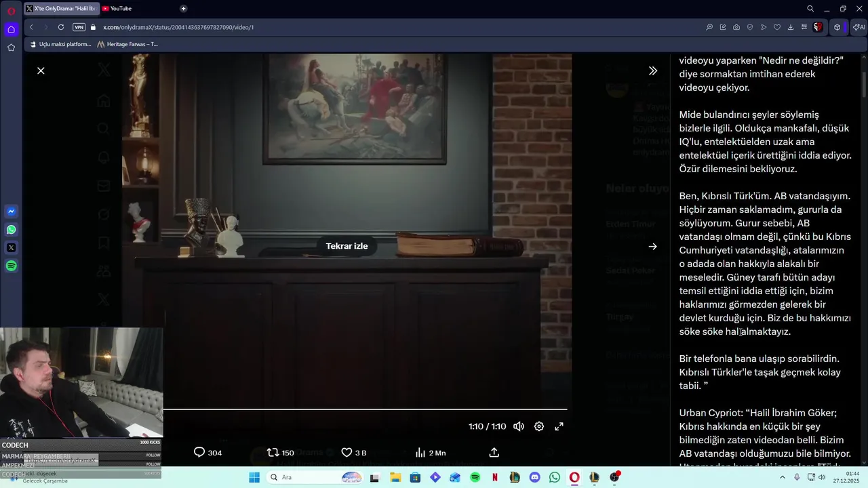Open the Opera sidebar home button
The width and height of the screenshot is (868, 488).
click(x=11, y=29)
